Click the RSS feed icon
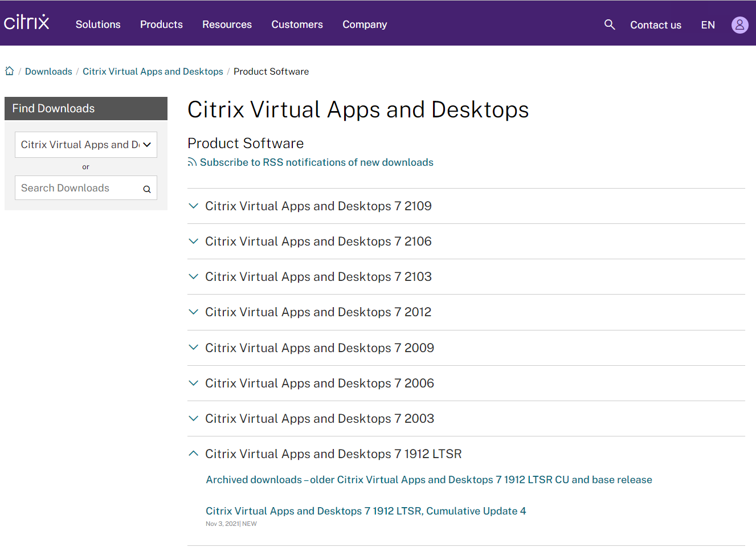Screen dimensions: 756x547 click(192, 162)
